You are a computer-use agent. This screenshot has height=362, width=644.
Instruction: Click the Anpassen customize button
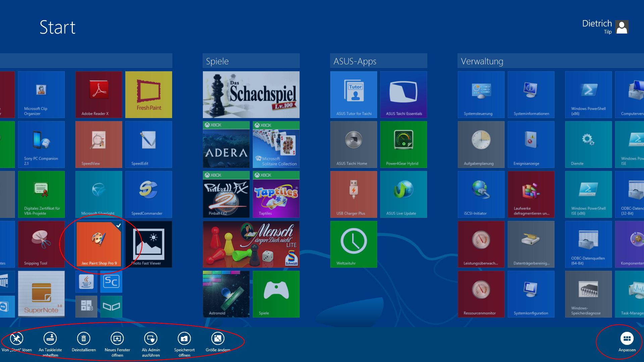pos(627,339)
